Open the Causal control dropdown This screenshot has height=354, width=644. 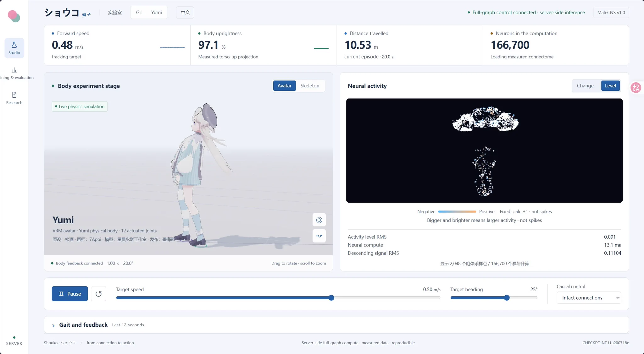(589, 298)
